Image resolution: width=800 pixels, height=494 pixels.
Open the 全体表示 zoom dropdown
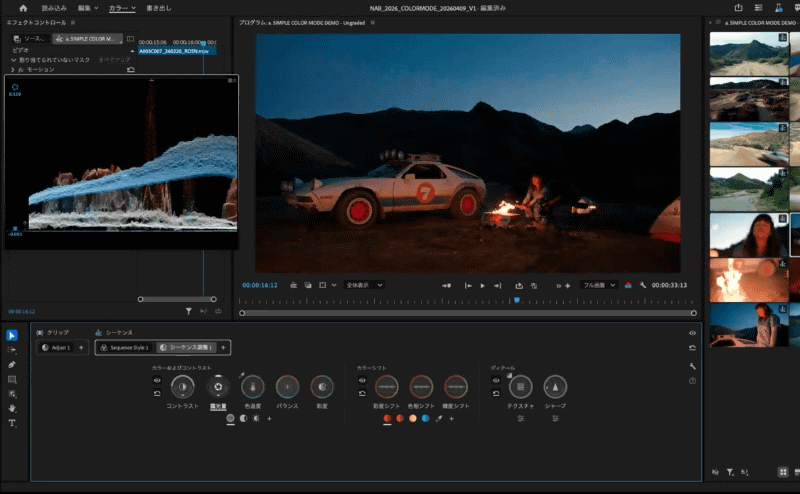[x=364, y=285]
